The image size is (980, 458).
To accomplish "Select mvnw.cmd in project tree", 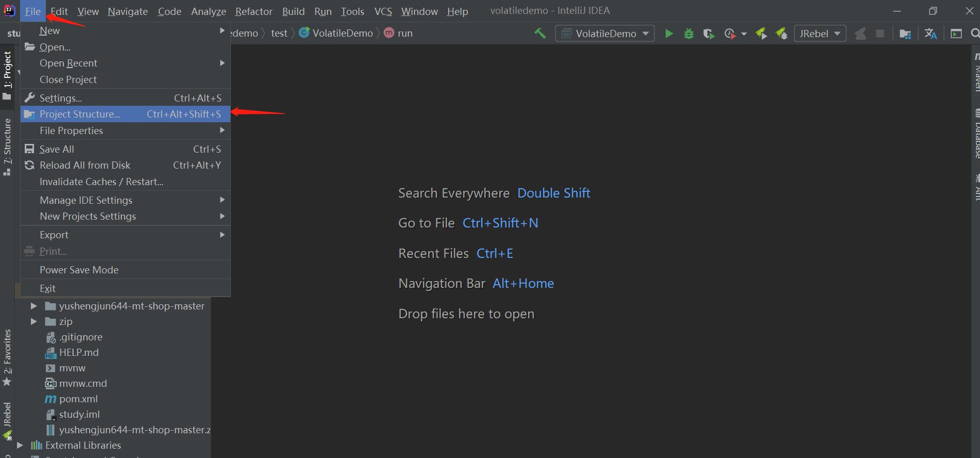I will [x=83, y=383].
